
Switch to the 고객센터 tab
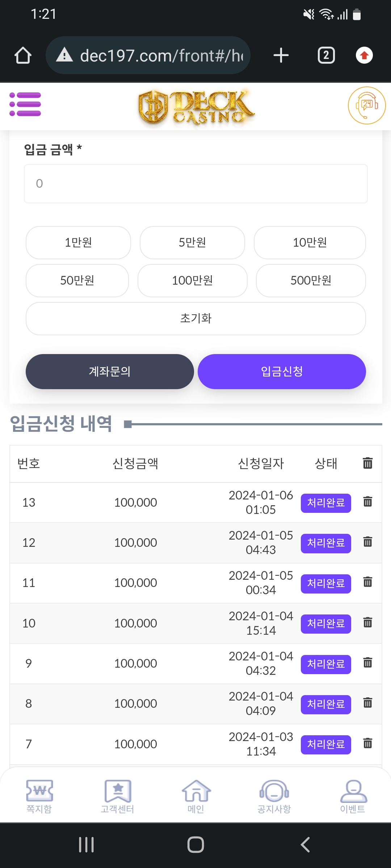click(118, 796)
